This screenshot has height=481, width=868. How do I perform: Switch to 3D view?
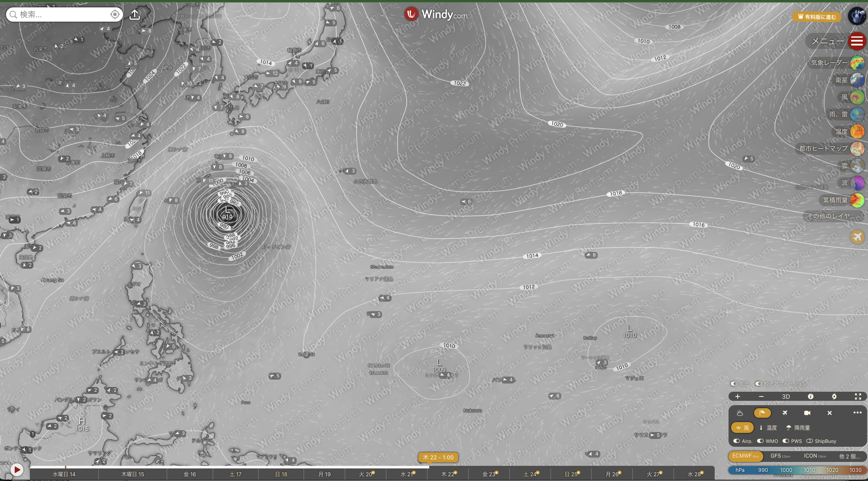[x=786, y=396]
